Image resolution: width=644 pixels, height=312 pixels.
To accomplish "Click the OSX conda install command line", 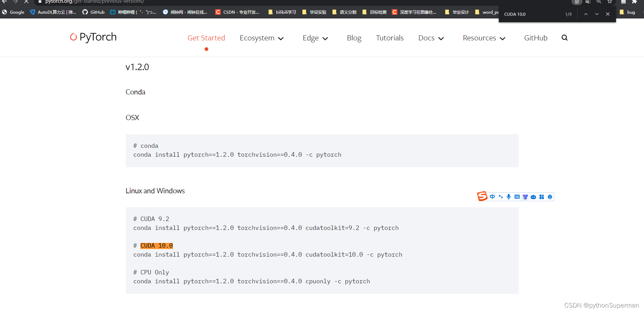I will pos(237,155).
